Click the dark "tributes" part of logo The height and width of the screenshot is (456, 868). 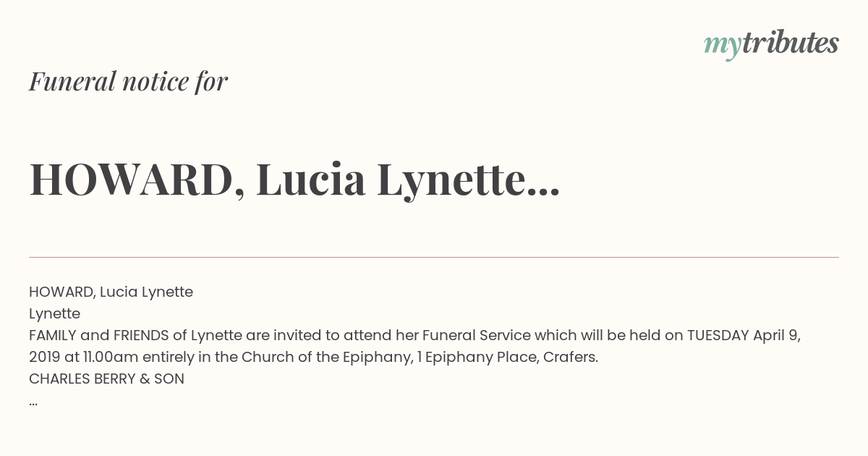(790, 43)
